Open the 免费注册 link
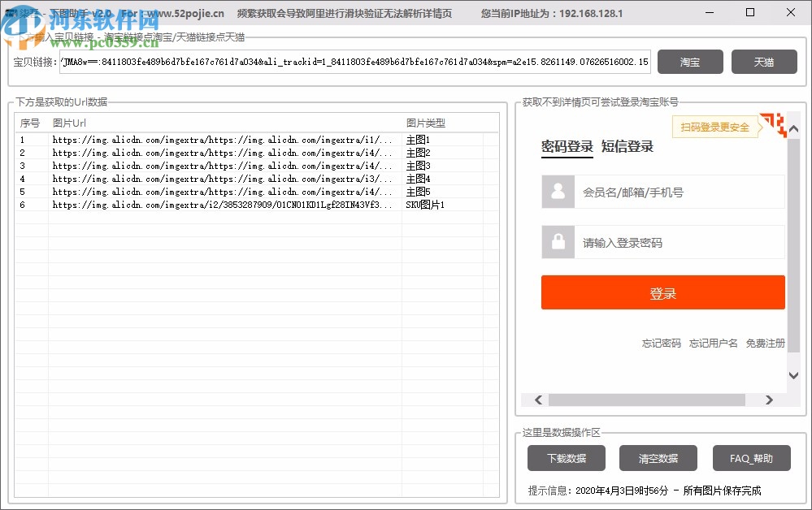Viewport: 812px width, 510px height. (x=765, y=343)
